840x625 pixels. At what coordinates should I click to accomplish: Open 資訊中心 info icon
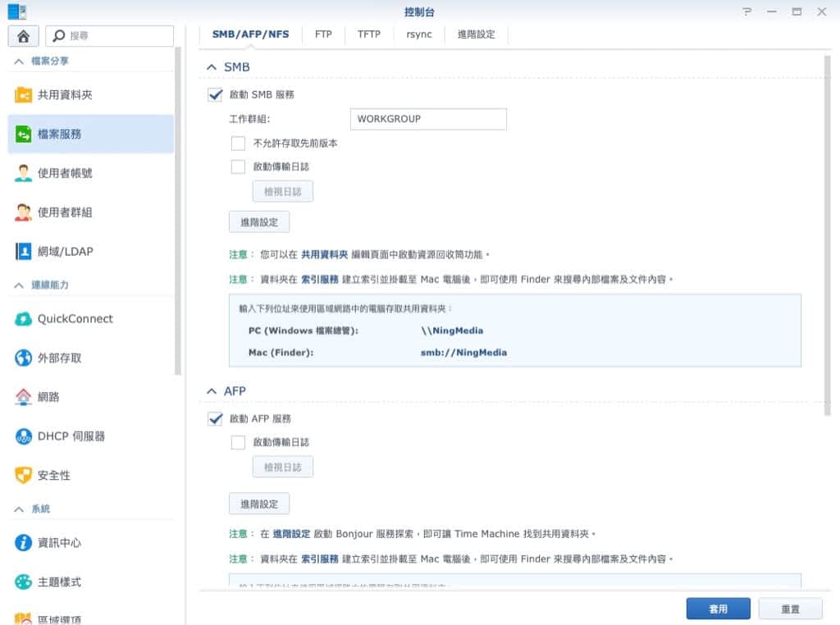point(24,543)
